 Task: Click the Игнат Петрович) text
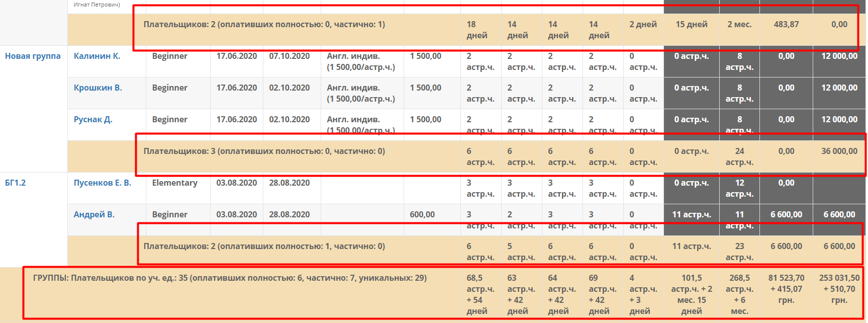pos(97,5)
